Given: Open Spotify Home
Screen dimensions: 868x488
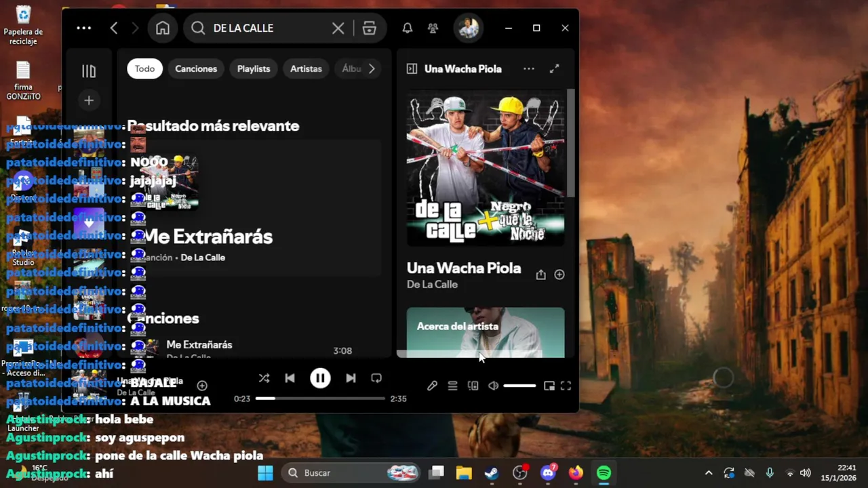Looking at the screenshot, I should point(163,28).
